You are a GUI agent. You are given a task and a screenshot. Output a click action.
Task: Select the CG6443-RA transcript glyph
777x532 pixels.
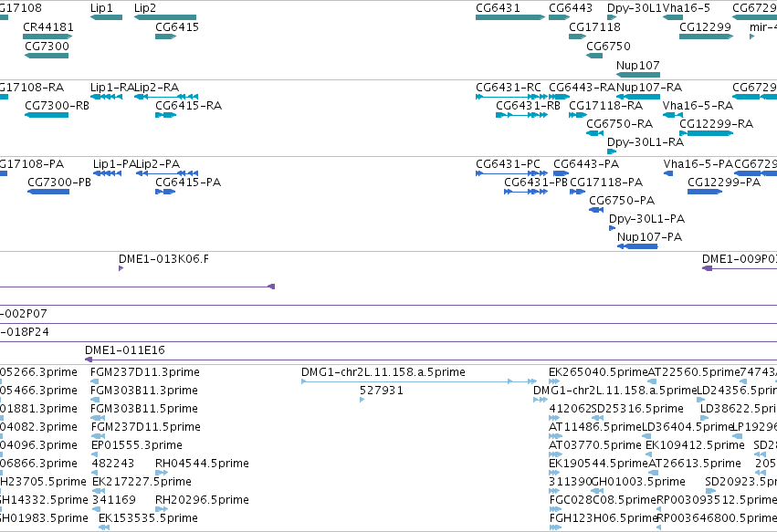pos(560,97)
